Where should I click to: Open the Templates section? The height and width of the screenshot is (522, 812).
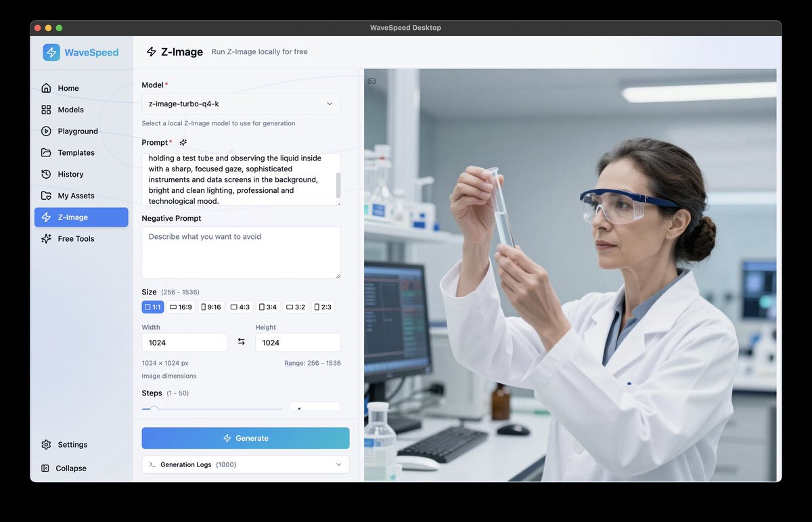pos(81,153)
